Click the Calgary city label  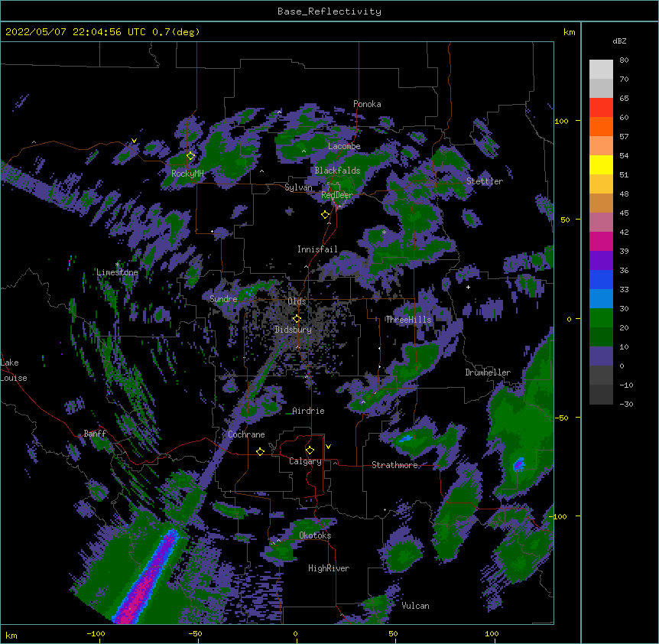point(305,461)
